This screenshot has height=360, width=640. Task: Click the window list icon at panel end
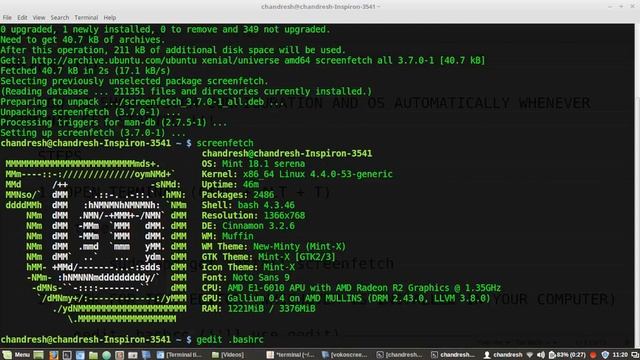635,355
